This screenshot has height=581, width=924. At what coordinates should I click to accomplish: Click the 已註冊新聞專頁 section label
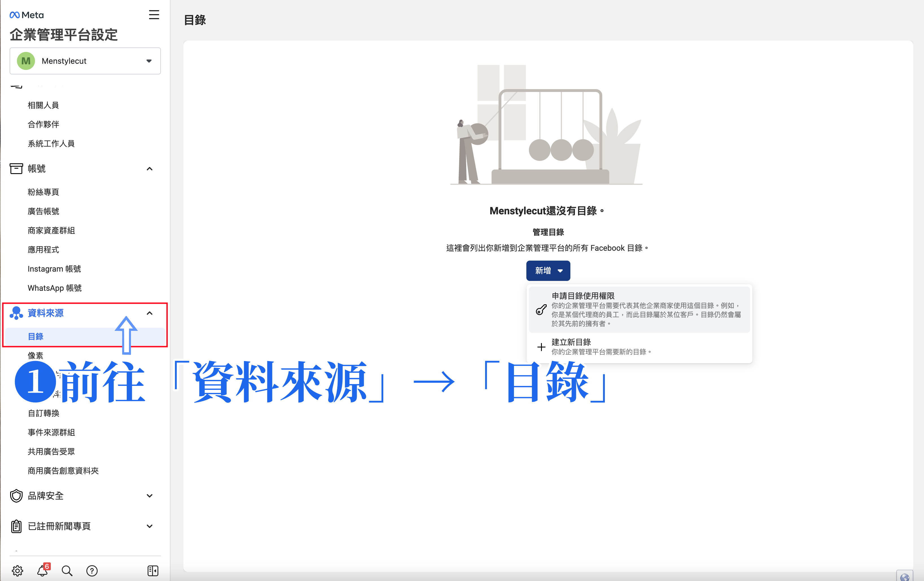point(59,526)
